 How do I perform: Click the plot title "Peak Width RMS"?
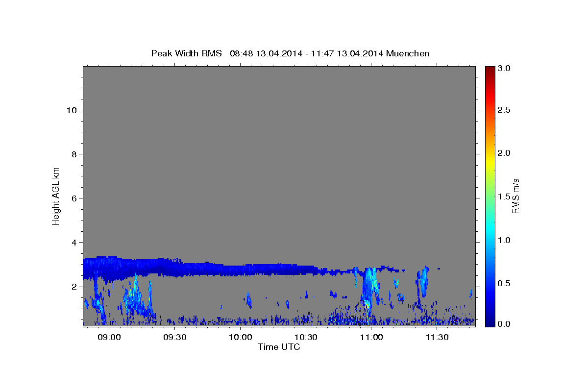186,53
